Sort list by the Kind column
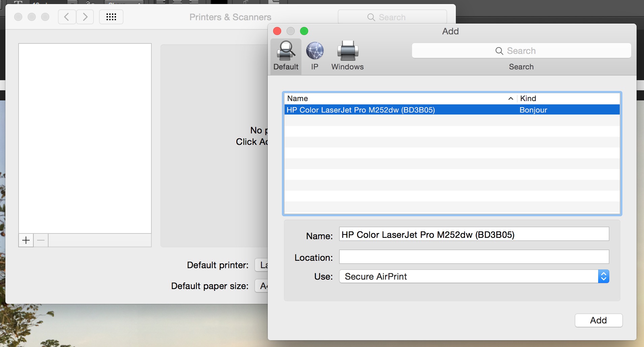644x347 pixels. coord(568,98)
